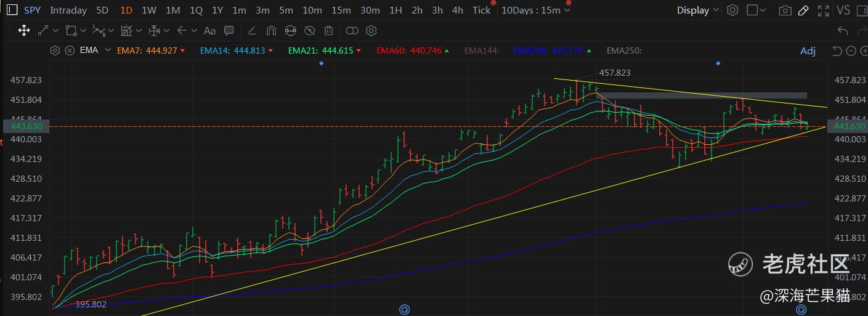Select the 5m interval
The height and width of the screenshot is (316, 868).
(x=286, y=10)
